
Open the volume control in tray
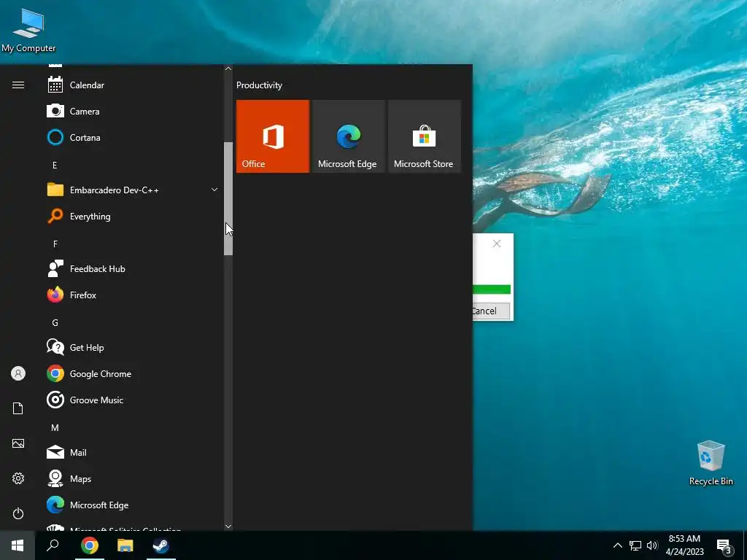652,545
